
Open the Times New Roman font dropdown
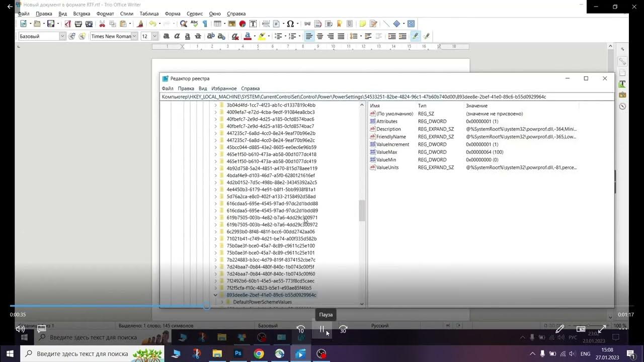[134, 36]
